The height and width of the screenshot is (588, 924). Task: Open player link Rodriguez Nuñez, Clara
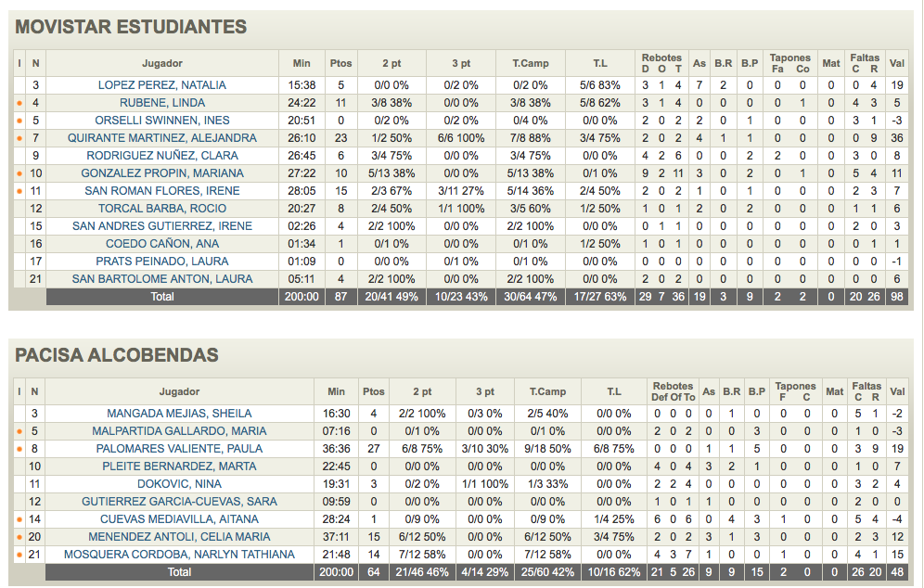[162, 156]
